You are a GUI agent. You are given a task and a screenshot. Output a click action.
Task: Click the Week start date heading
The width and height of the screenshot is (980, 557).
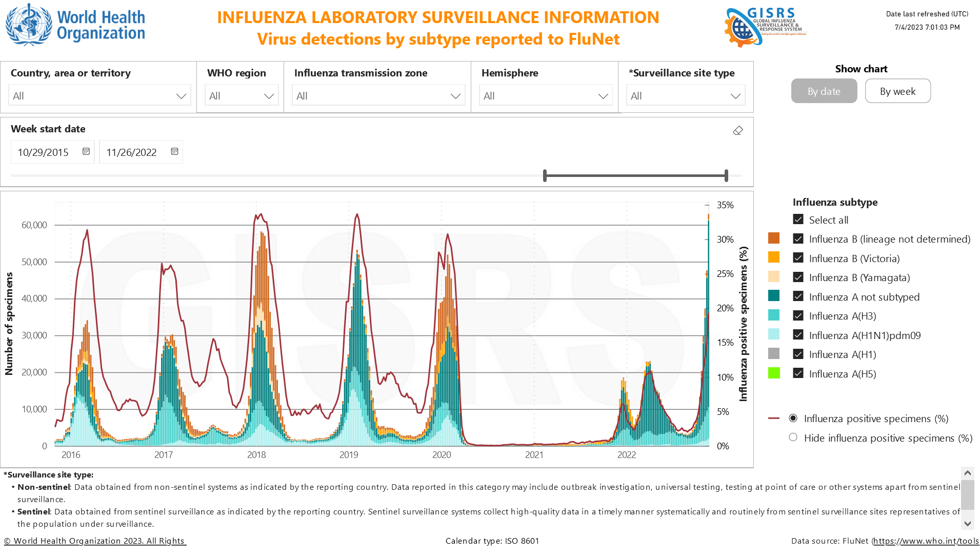click(x=48, y=129)
